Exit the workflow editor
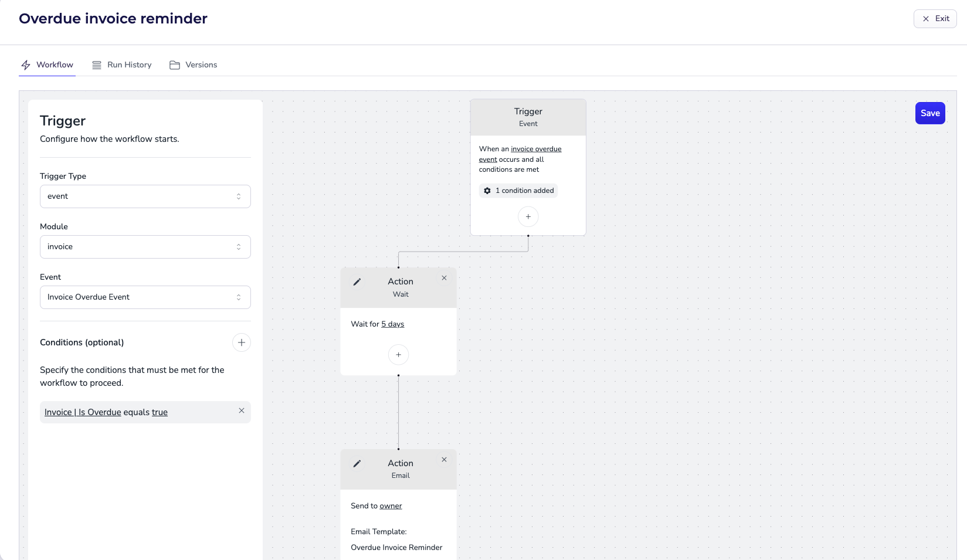This screenshot has height=560, width=967. (935, 19)
